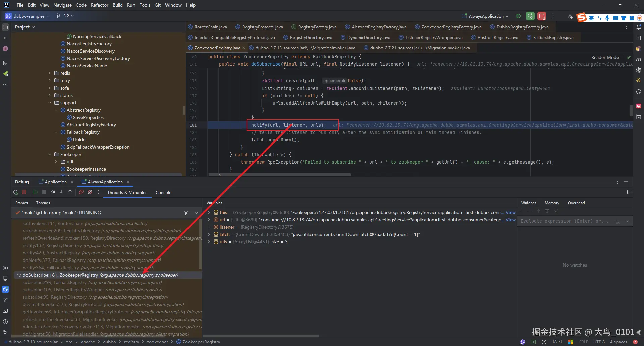Click the Step Into debug icon
The image size is (644, 346).
pos(61,192)
